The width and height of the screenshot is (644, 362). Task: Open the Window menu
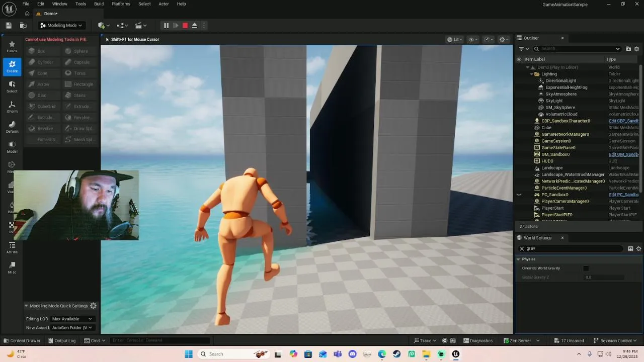(59, 4)
